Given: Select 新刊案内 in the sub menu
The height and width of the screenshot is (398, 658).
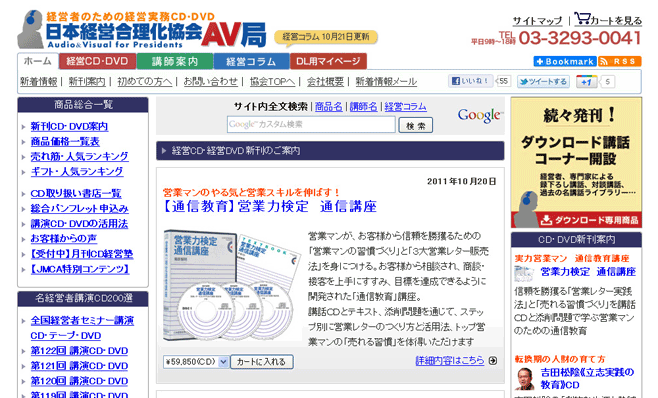Looking at the screenshot, I should click(87, 81).
